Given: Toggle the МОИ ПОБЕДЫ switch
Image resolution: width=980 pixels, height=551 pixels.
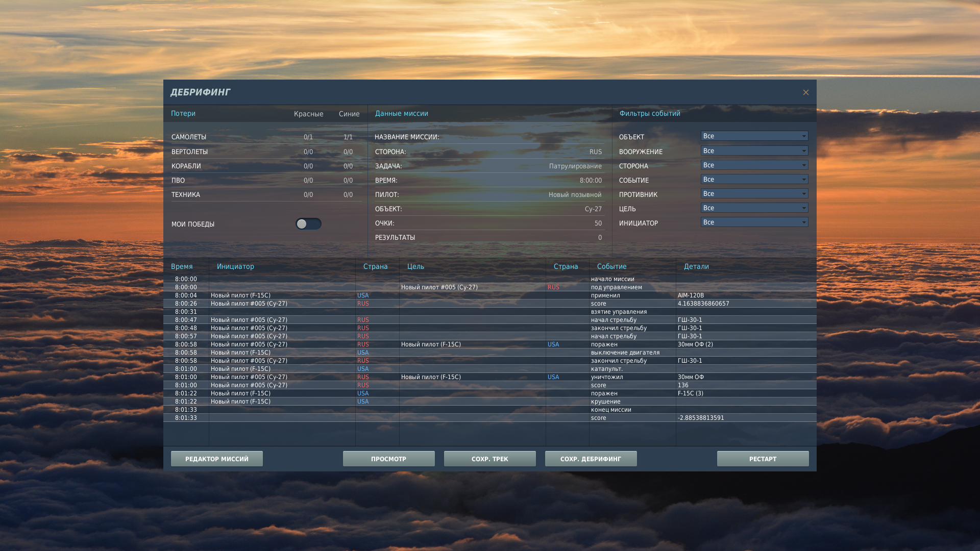Looking at the screenshot, I should point(308,224).
